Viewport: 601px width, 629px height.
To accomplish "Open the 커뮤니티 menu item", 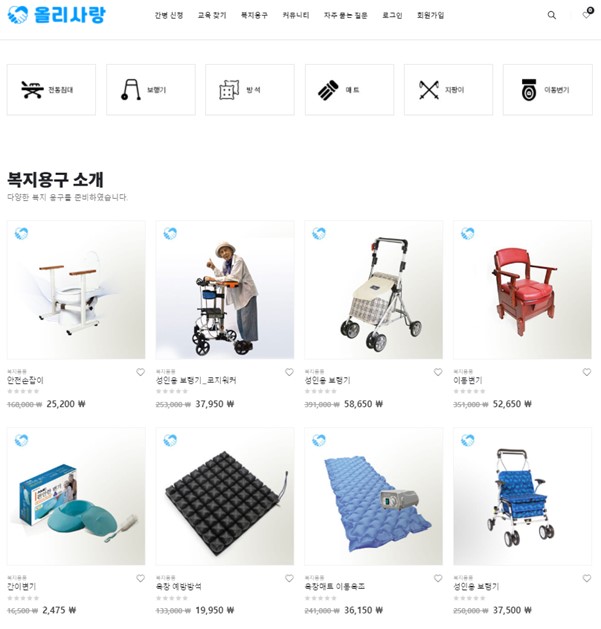I will (x=296, y=15).
